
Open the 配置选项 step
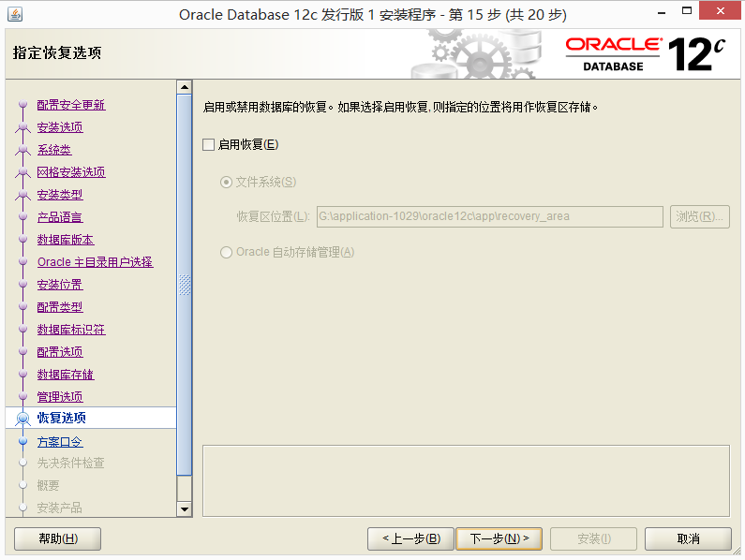(x=60, y=352)
